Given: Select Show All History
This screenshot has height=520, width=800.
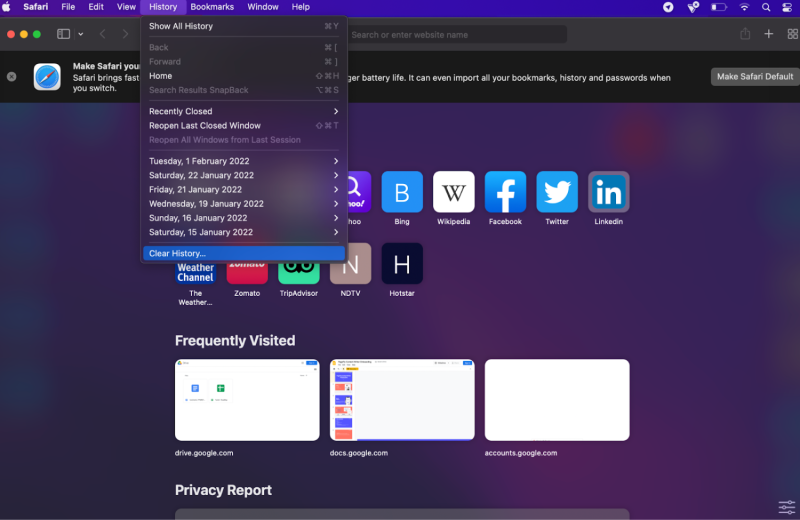Looking at the screenshot, I should pos(244,26).
